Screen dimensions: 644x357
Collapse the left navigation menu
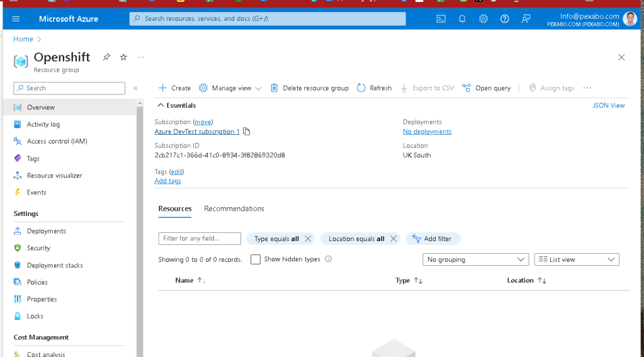(x=135, y=88)
